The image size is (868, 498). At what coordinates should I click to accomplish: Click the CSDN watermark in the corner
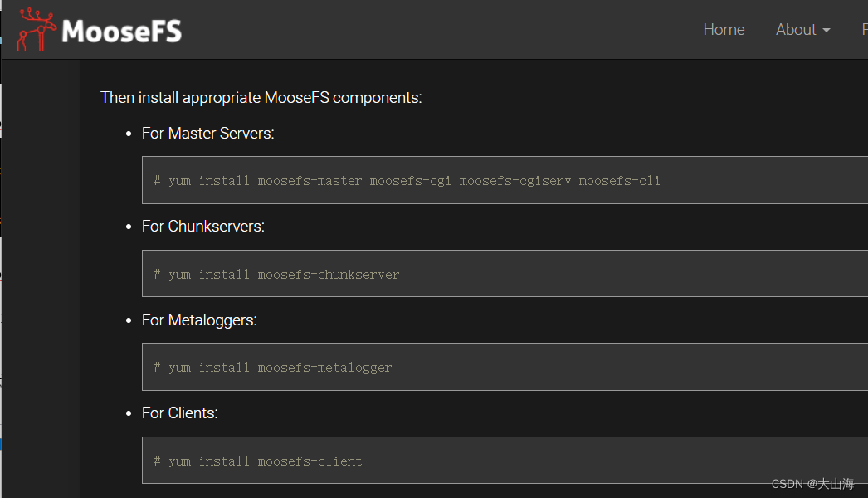click(812, 484)
